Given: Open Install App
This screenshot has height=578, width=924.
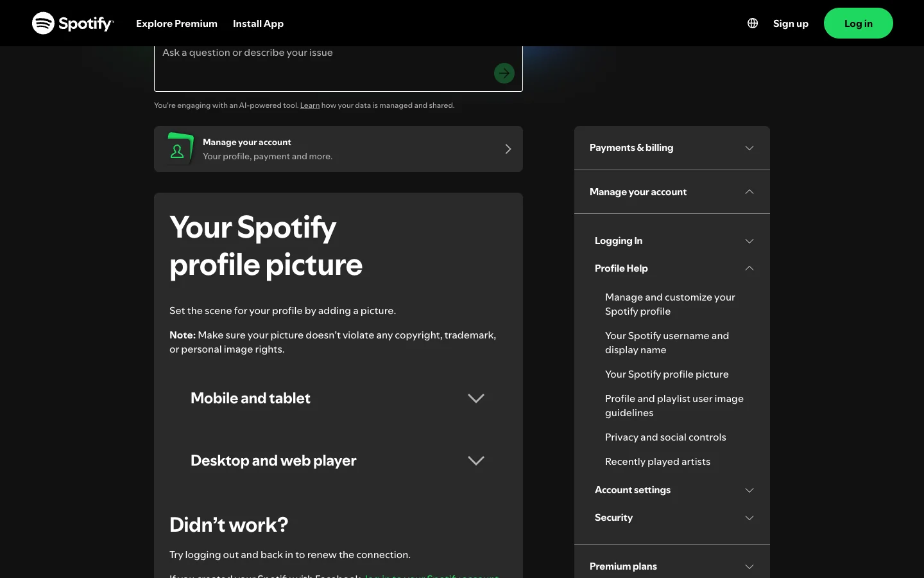Looking at the screenshot, I should pos(258,23).
